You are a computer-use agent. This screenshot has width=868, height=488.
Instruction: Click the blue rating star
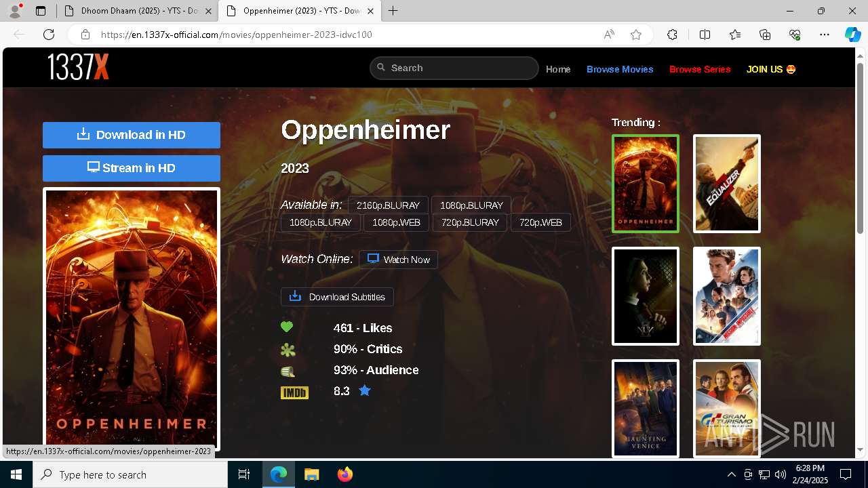(x=365, y=390)
